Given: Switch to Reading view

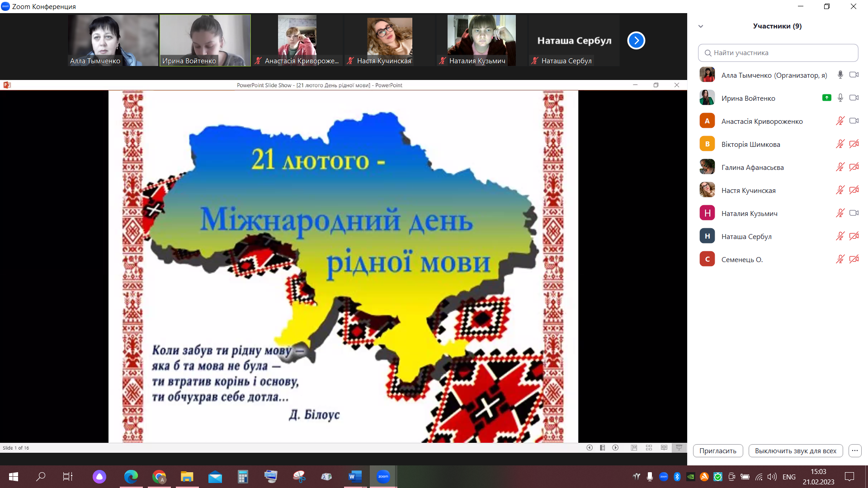Looking at the screenshot, I should 664,448.
